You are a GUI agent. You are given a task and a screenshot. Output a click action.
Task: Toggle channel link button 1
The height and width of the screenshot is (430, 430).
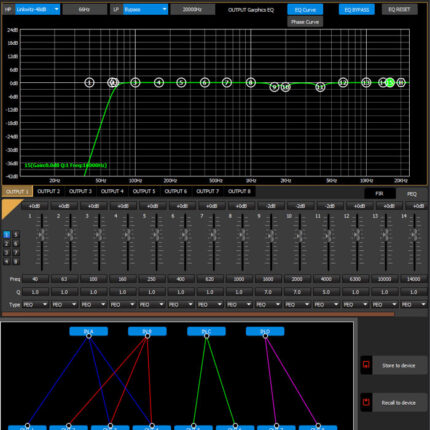point(6,235)
